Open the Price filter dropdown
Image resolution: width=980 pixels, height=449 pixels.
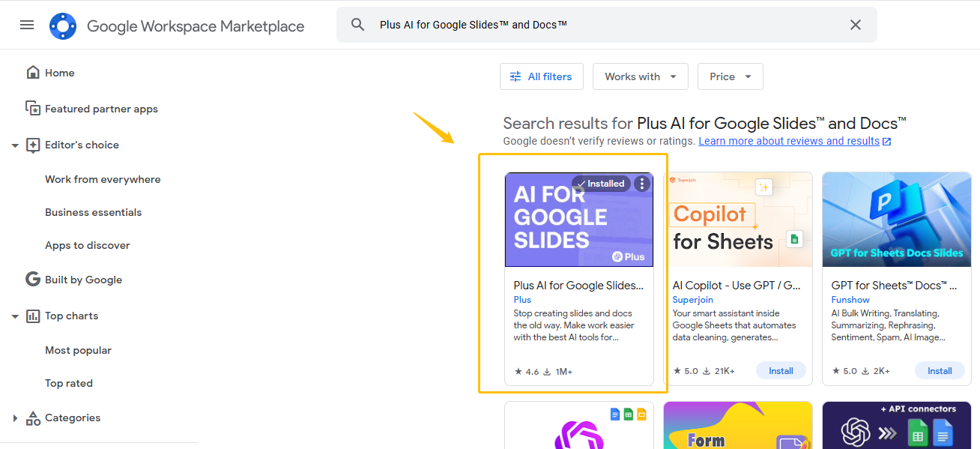[x=730, y=76]
